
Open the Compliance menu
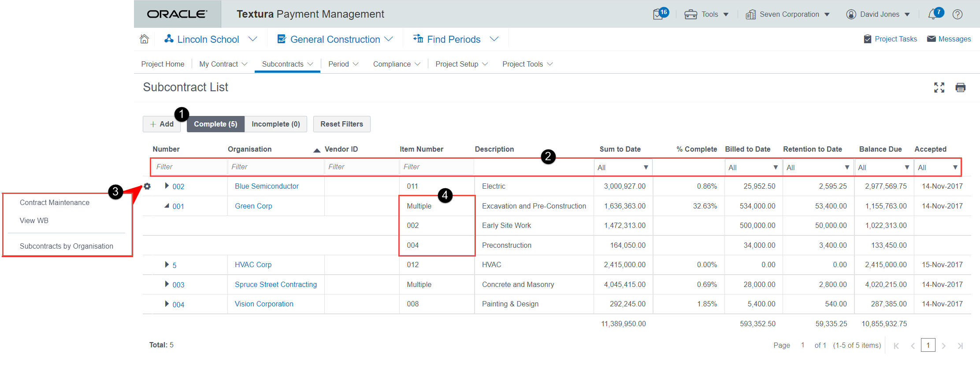pyautogui.click(x=397, y=64)
